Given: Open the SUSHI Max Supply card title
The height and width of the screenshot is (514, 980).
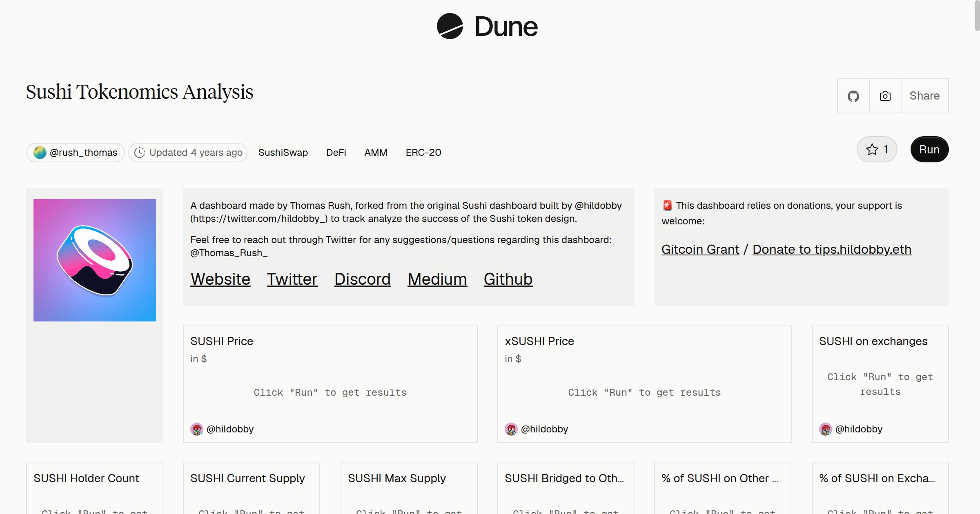Looking at the screenshot, I should tap(396, 478).
